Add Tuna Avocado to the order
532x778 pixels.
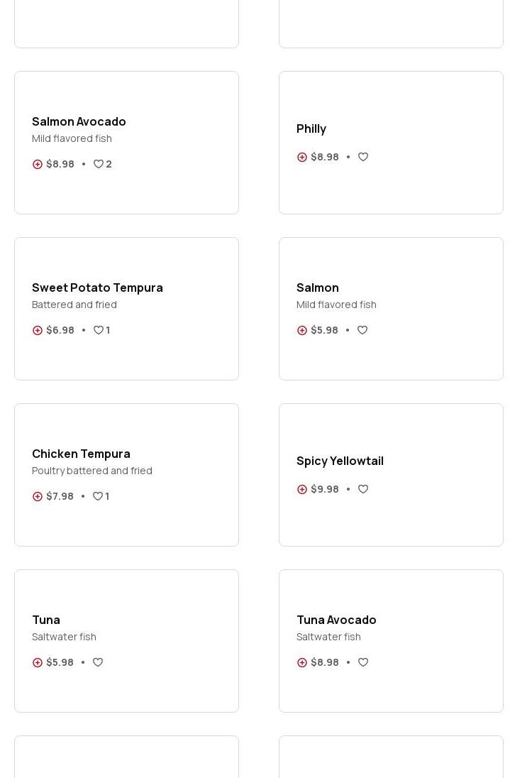(302, 662)
